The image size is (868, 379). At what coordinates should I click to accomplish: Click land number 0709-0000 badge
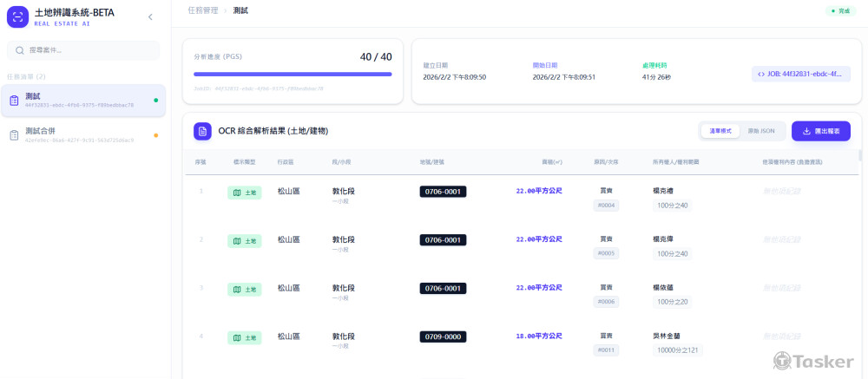(443, 337)
